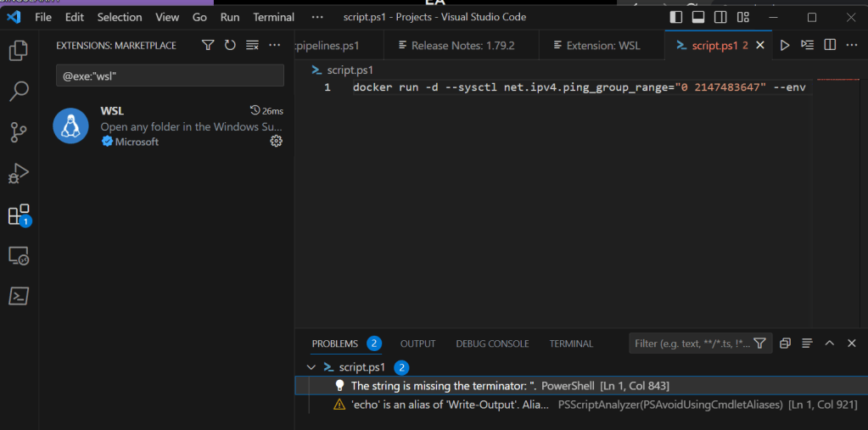
Task: Maximize the panel size chevron
Action: (829, 343)
